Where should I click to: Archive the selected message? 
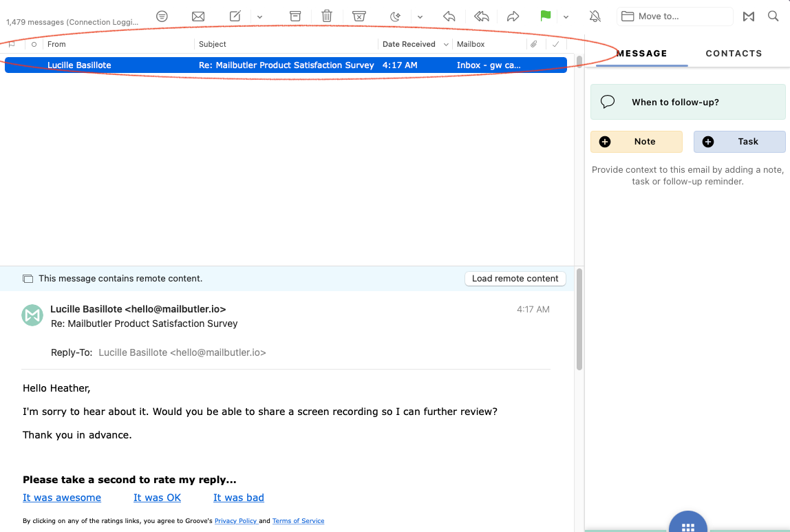pos(295,16)
